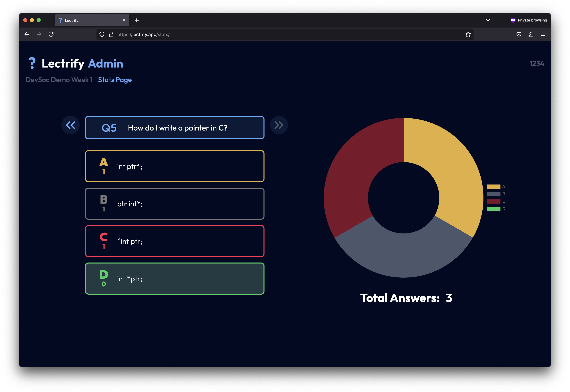Reload the page
Screen dimensions: 570x392
pyautogui.click(x=51, y=34)
